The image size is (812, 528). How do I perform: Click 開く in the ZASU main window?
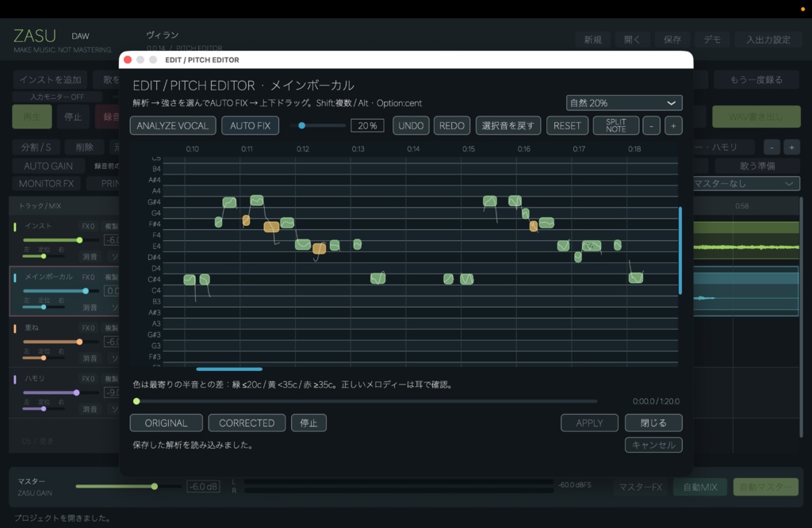click(632, 40)
